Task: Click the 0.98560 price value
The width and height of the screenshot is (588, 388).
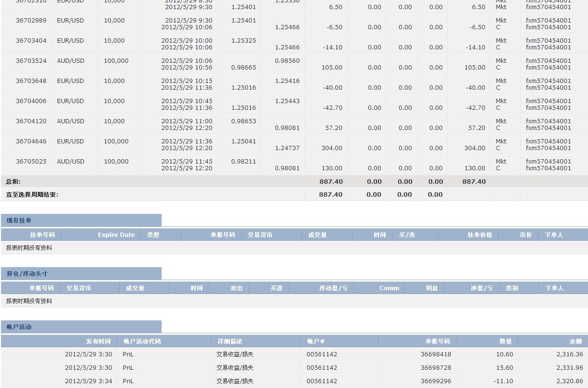Action: pos(287,61)
